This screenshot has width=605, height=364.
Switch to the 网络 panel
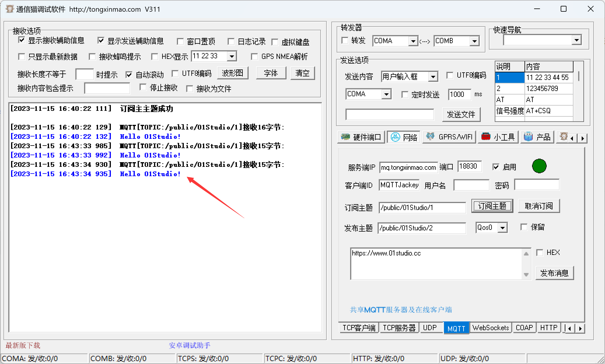click(x=403, y=137)
